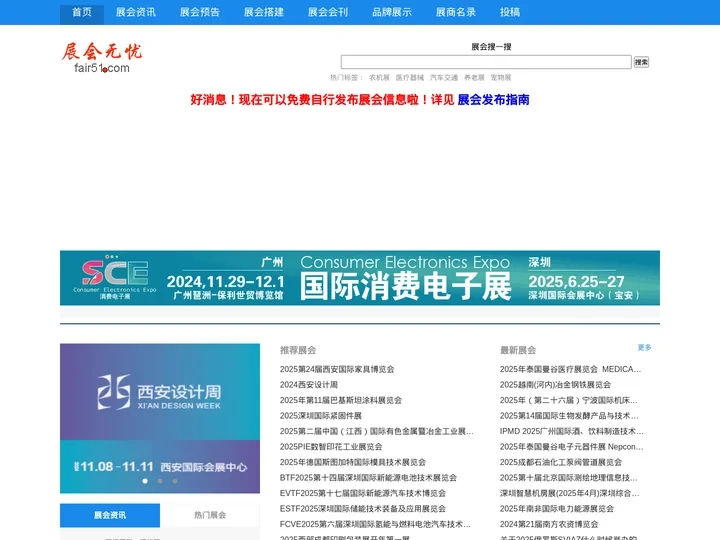Open 2025第14届国际生物发酵产品与技术 link

pos(569,416)
